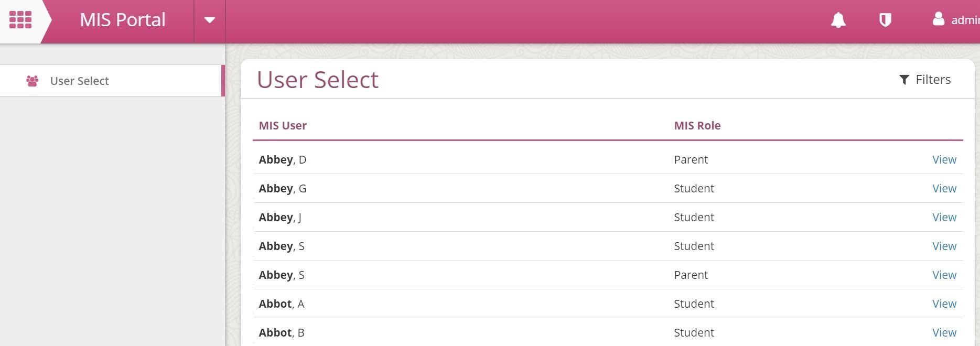The image size is (980, 346).
Task: Open the apps grid launcher icon
Action: click(20, 20)
